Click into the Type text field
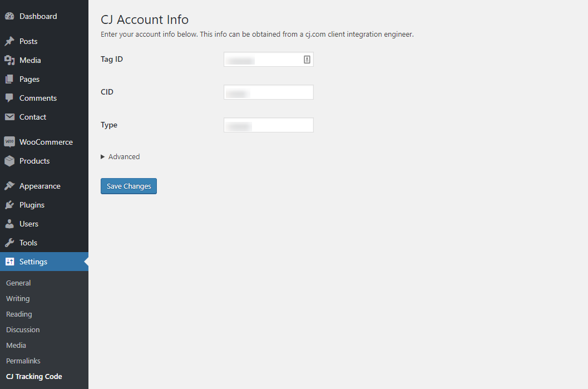The height and width of the screenshot is (389, 588). (x=269, y=125)
